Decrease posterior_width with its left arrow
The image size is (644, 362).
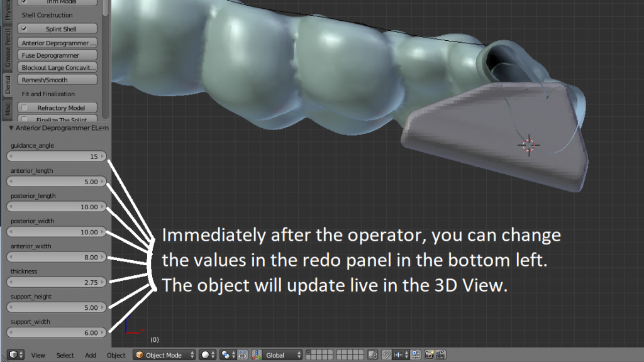coord(11,232)
